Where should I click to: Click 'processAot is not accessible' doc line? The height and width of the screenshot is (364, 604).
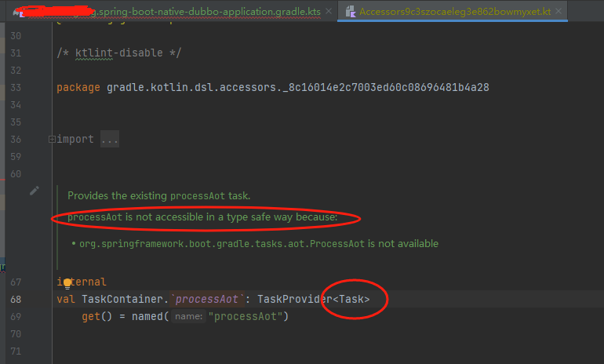(x=202, y=217)
